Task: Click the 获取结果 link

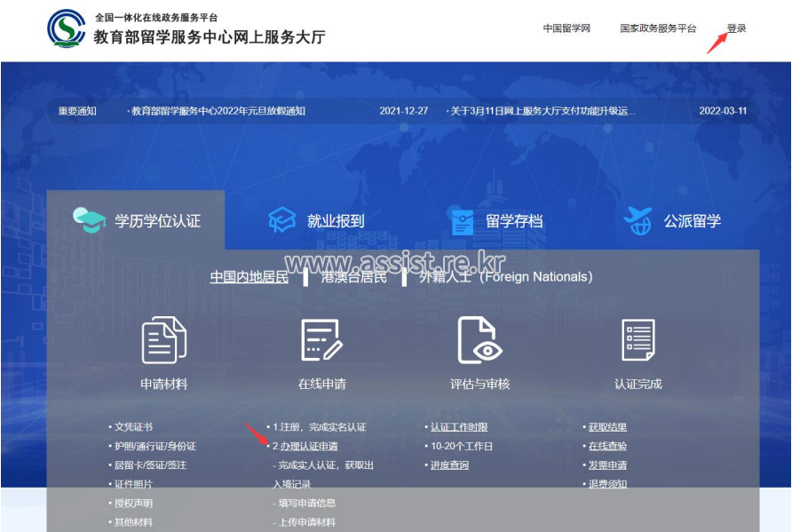Action: tap(607, 427)
